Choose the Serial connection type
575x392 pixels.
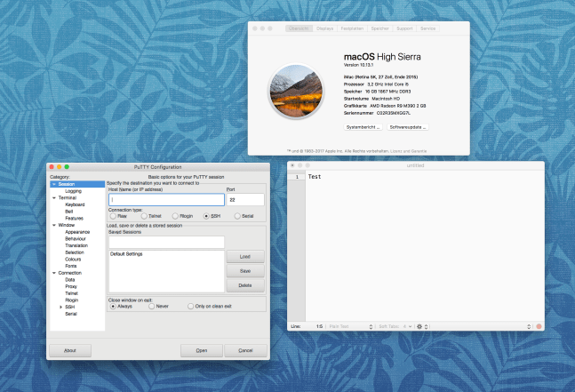(x=237, y=215)
